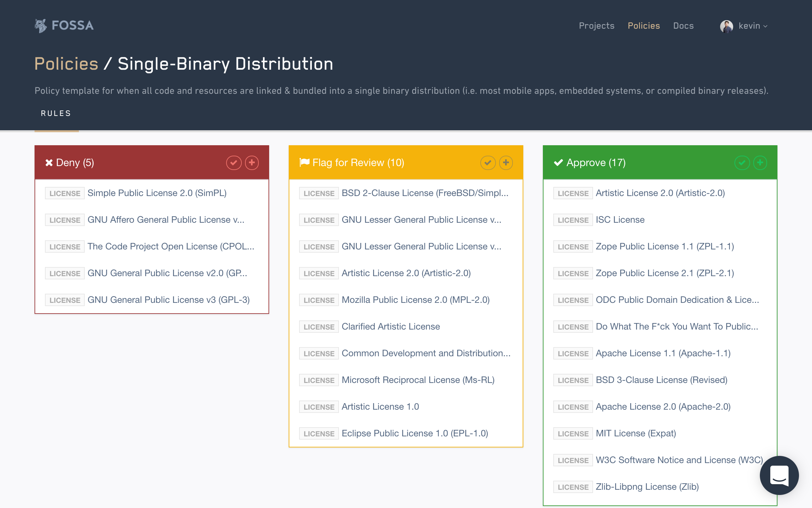Select Mozilla Public License 2.0 rule
Viewport: 812px width, 508px height.
pos(415,300)
